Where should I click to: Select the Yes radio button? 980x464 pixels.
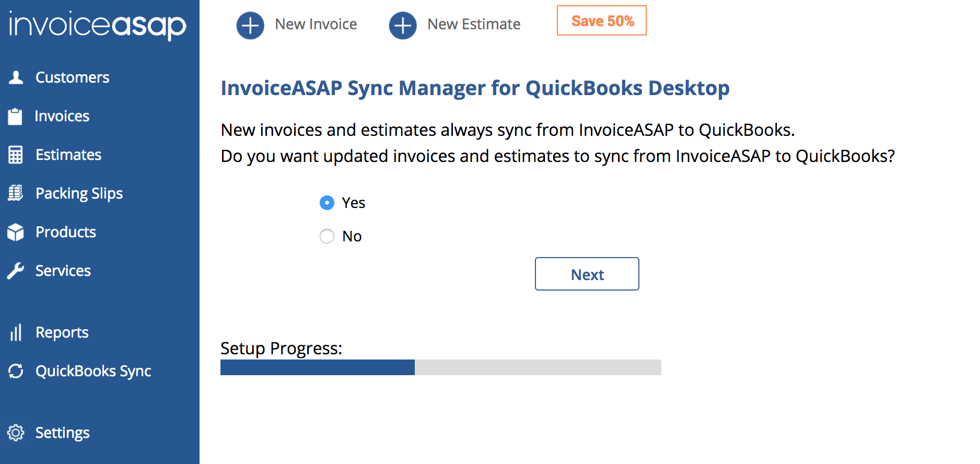[x=327, y=203]
